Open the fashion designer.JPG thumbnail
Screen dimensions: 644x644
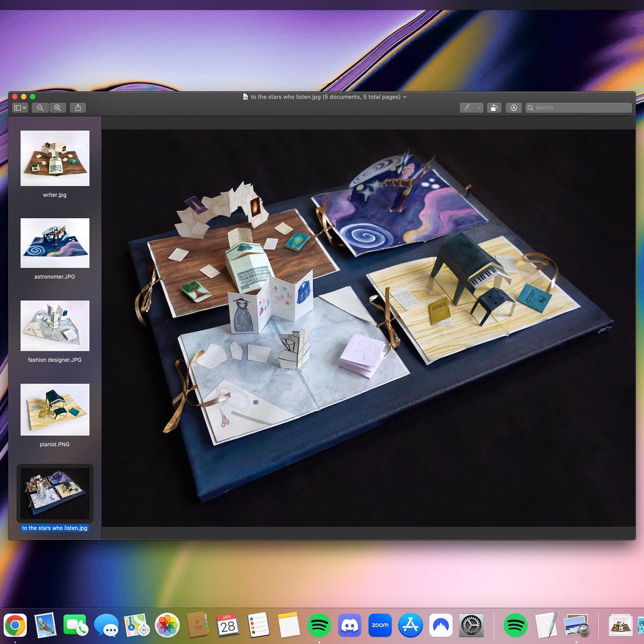[x=55, y=326]
